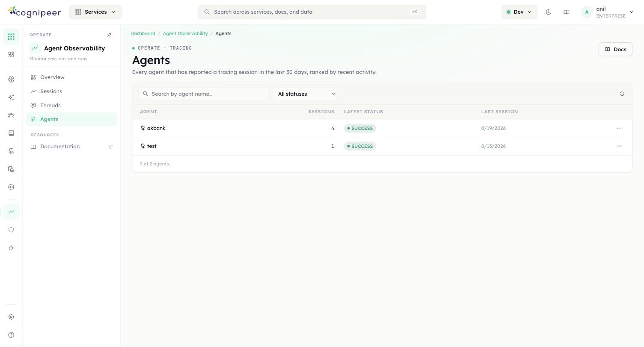Open the book icon in left rail

[x=11, y=133]
